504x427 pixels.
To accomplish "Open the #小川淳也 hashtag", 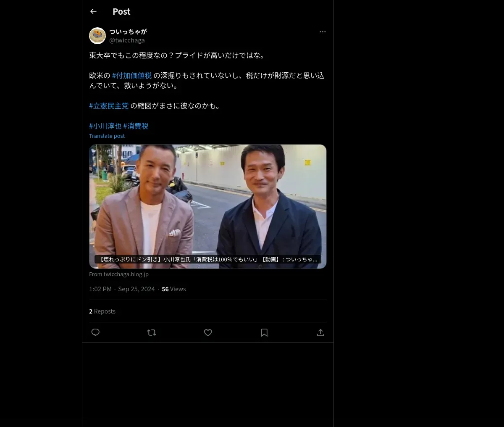I will 105,126.
